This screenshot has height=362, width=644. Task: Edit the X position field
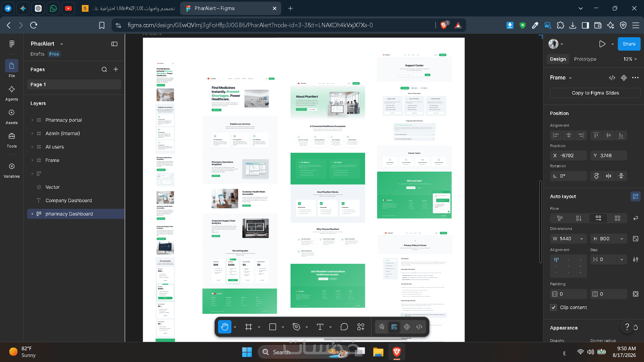[569, 156]
